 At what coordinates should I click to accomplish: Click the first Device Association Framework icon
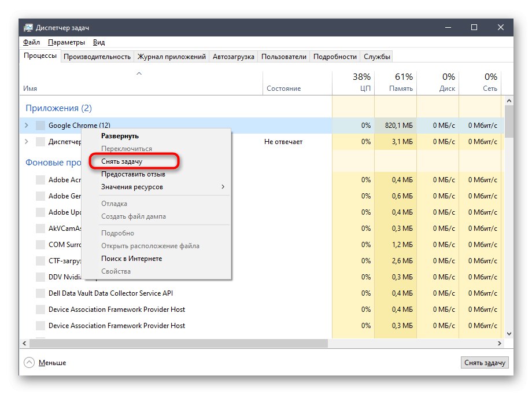click(x=40, y=309)
